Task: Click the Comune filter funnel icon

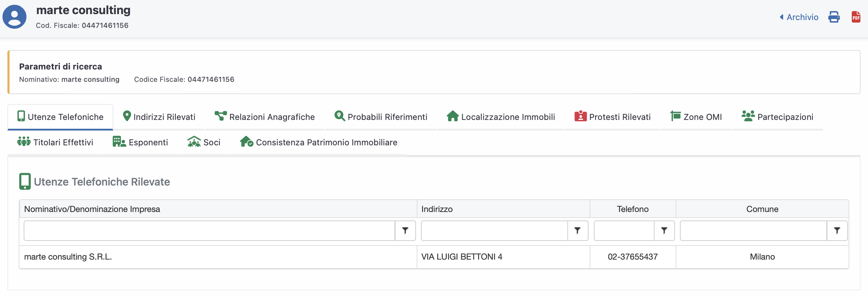Action: (837, 231)
